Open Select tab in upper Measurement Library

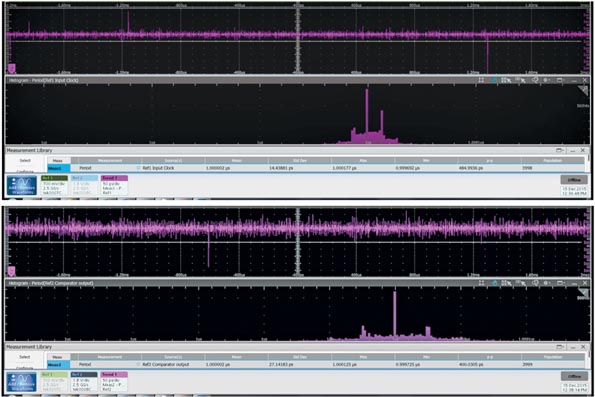click(x=25, y=161)
